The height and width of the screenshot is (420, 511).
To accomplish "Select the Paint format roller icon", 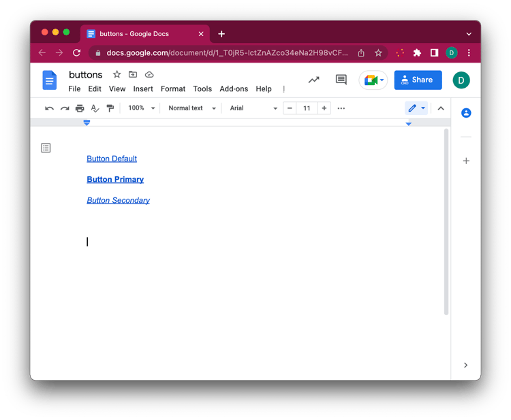I will click(x=110, y=108).
